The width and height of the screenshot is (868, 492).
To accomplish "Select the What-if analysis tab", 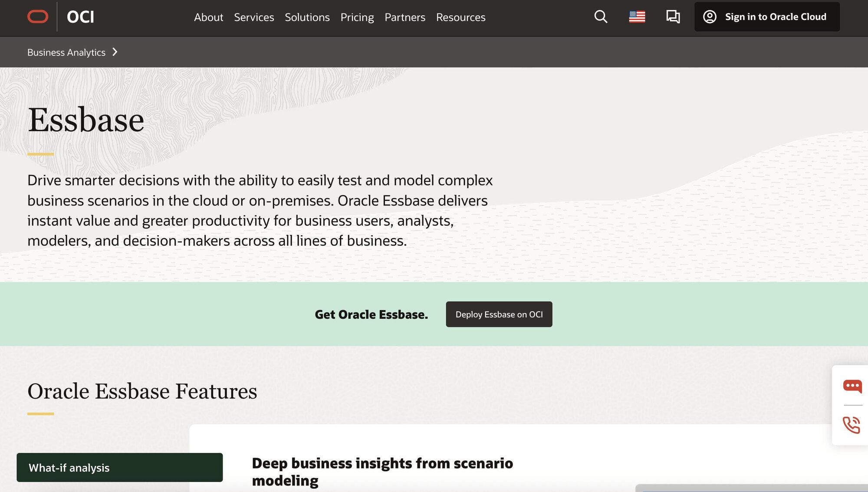I will tap(120, 467).
